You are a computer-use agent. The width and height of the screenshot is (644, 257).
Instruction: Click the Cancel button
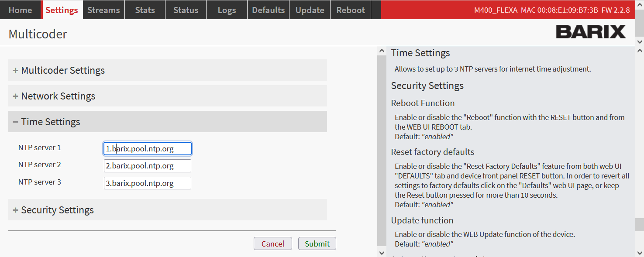point(272,244)
